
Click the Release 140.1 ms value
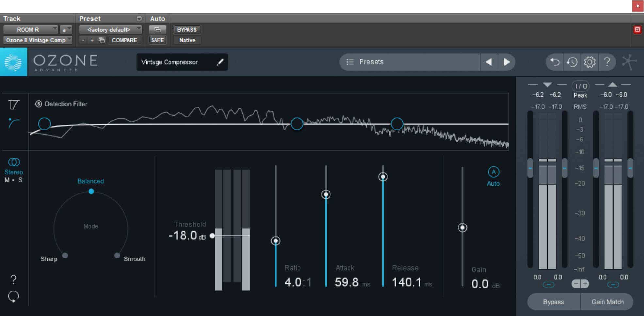(412, 282)
